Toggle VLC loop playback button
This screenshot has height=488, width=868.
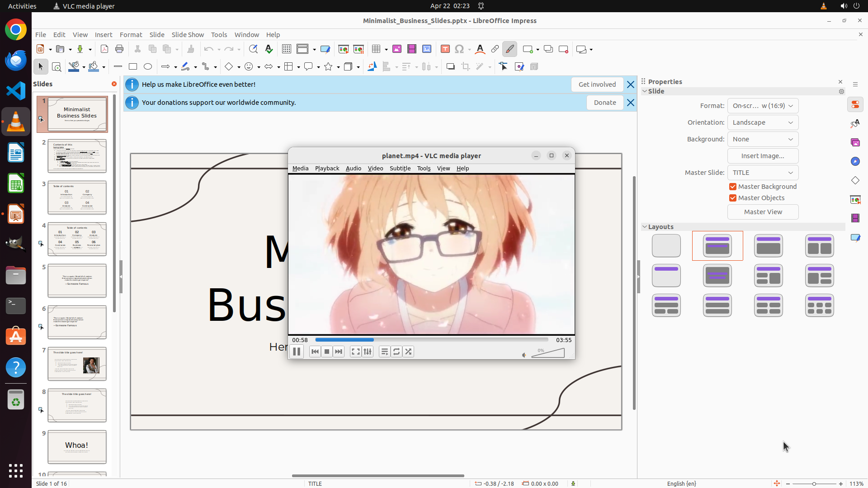point(396,352)
